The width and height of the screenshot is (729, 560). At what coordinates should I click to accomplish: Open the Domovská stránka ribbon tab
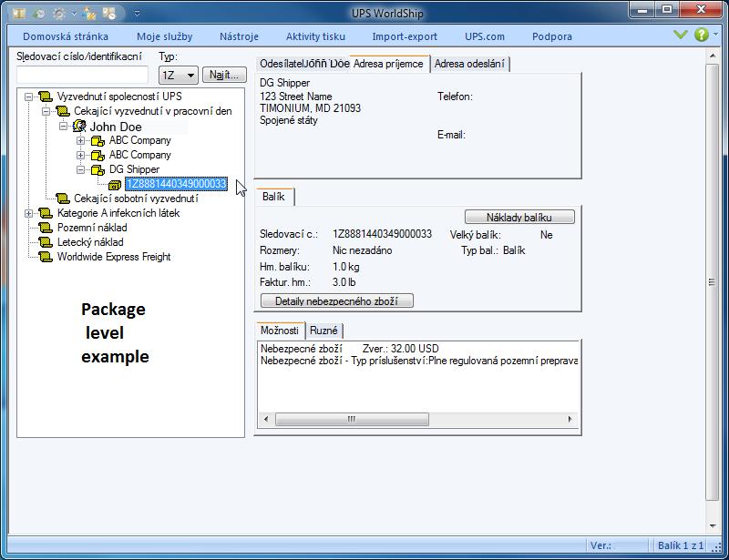pyautogui.click(x=66, y=36)
